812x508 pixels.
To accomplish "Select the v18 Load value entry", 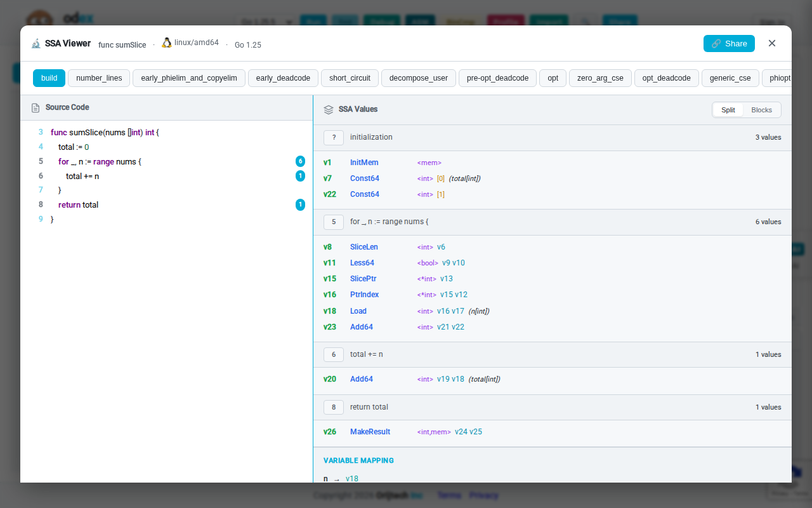I will (358, 311).
